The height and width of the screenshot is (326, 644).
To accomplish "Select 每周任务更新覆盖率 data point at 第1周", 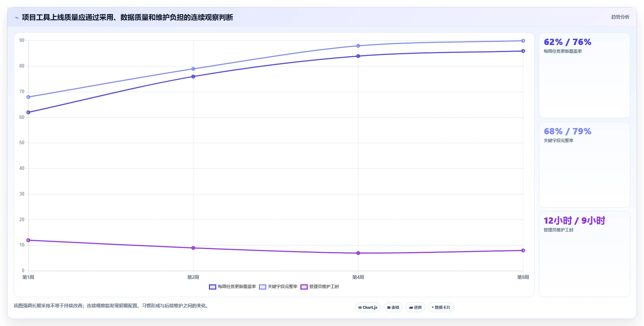I will click(28, 113).
